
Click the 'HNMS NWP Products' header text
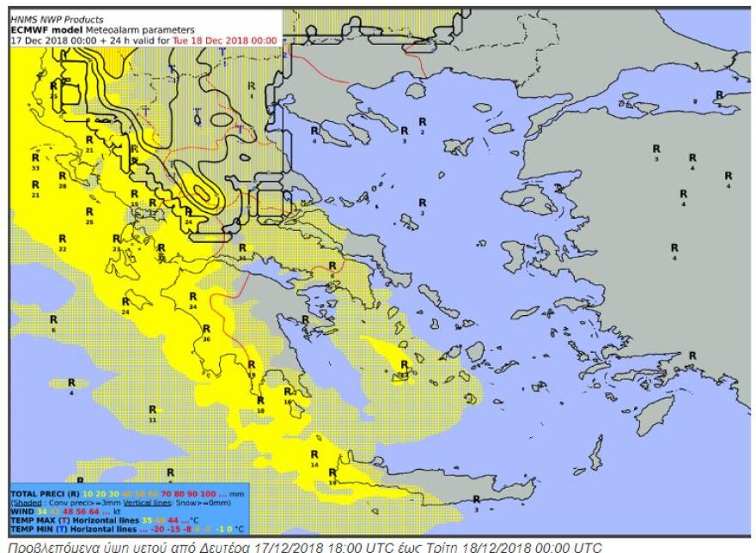point(57,19)
